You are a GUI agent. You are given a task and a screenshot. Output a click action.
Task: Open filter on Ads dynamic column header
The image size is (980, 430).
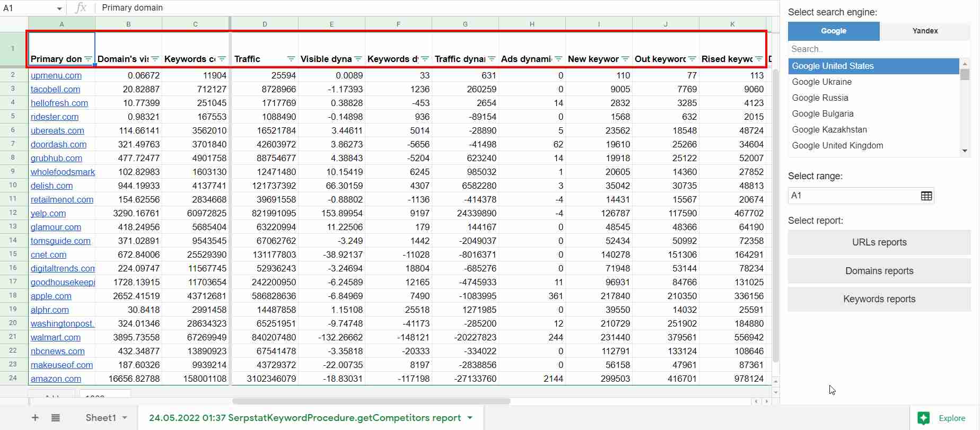[558, 59]
